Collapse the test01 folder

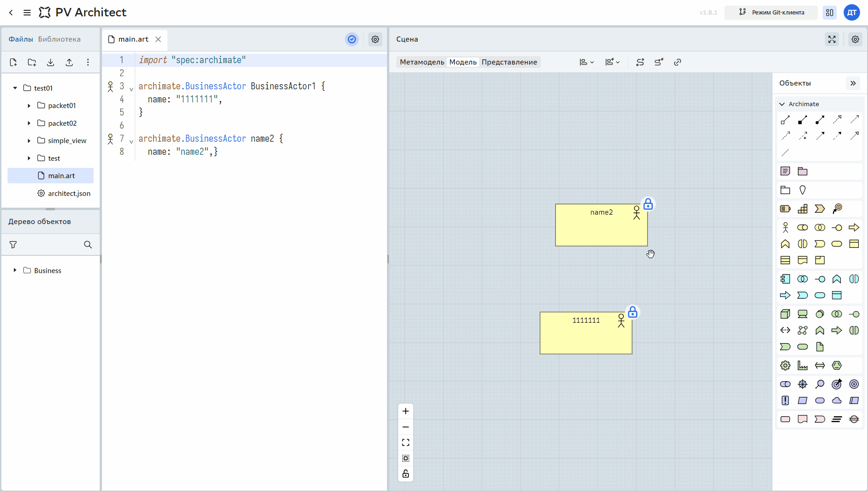pos(15,88)
